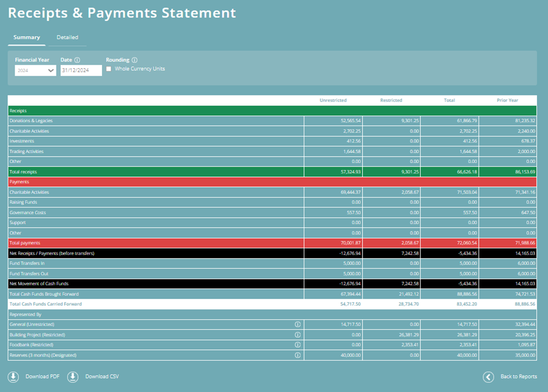Click the Download PDF label
The image size is (548, 392).
pyautogui.click(x=41, y=377)
